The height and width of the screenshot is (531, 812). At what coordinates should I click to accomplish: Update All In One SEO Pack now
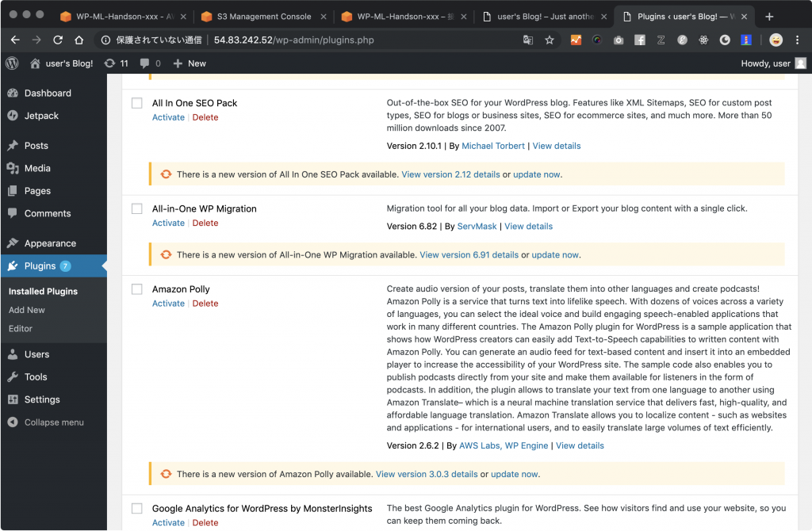[x=537, y=174]
